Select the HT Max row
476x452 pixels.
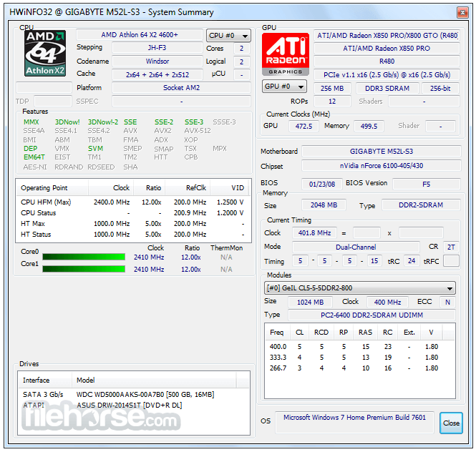point(133,224)
